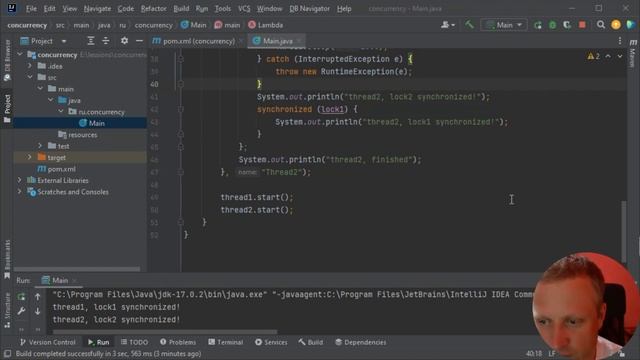This screenshot has width=640, height=360.
Task: Expand External Libraries node
Action: [x=20, y=180]
